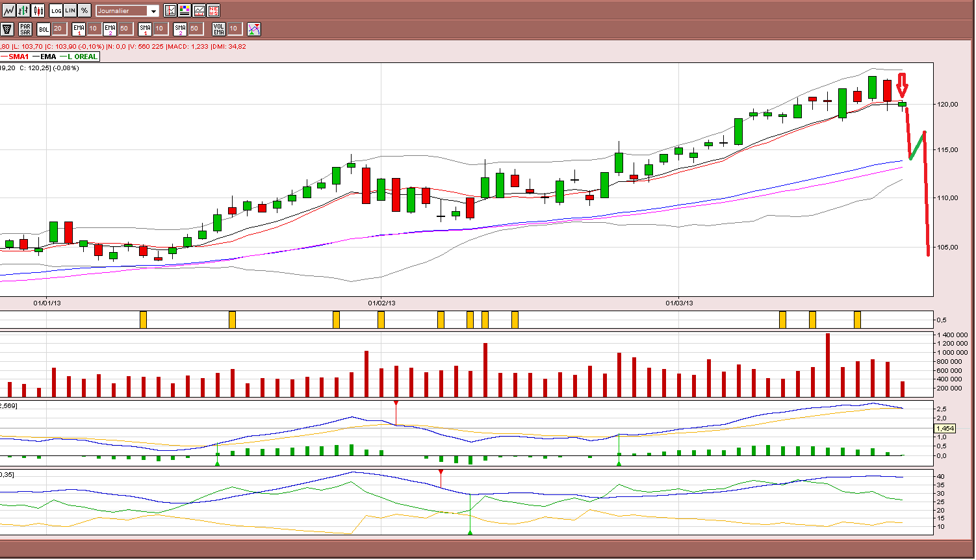This screenshot has width=976, height=560.
Task: Toggle the EMA 2 indicator
Action: click(x=110, y=29)
